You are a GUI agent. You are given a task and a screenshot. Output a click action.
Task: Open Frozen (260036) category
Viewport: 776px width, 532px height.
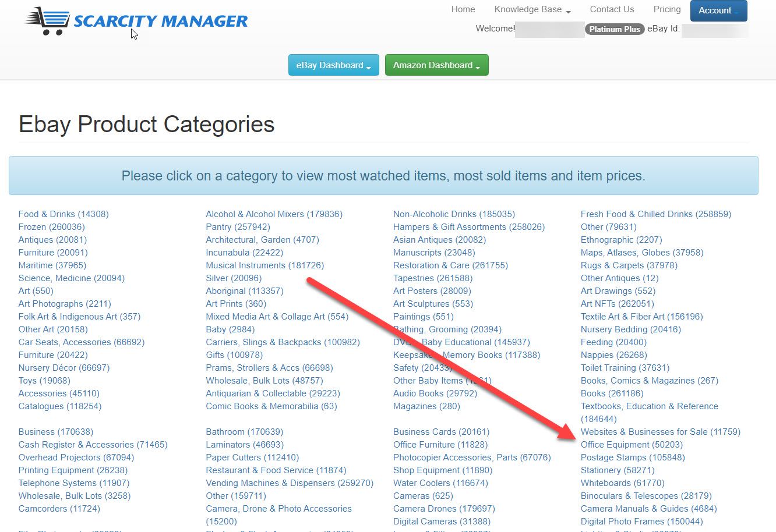click(51, 227)
